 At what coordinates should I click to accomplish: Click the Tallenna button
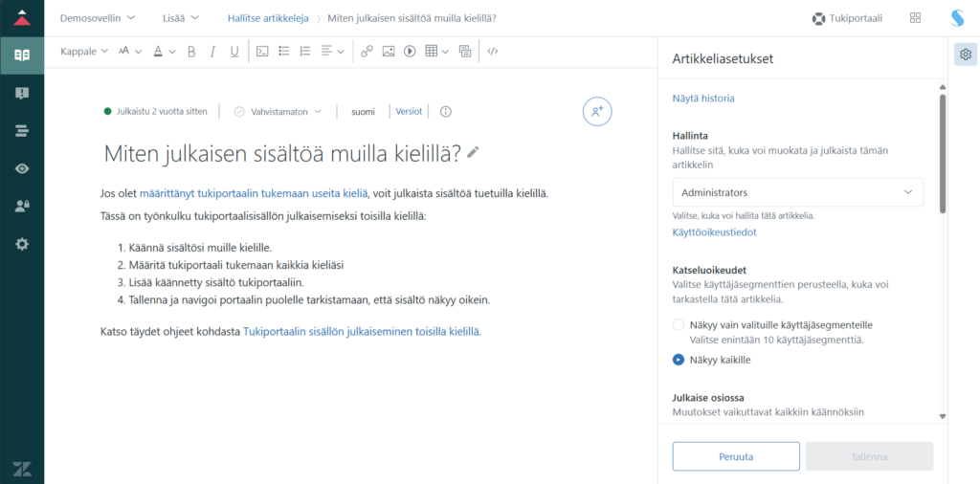coord(869,456)
